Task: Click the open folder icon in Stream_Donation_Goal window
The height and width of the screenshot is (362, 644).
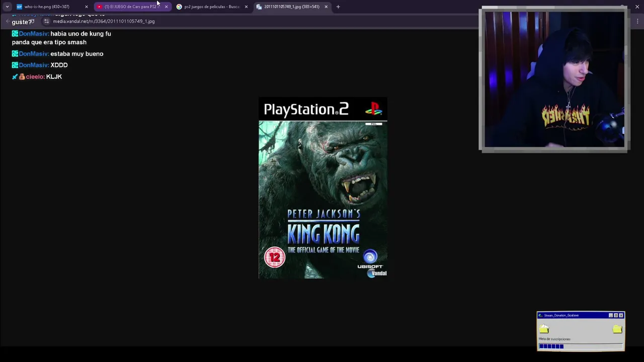Action: pos(544,329)
